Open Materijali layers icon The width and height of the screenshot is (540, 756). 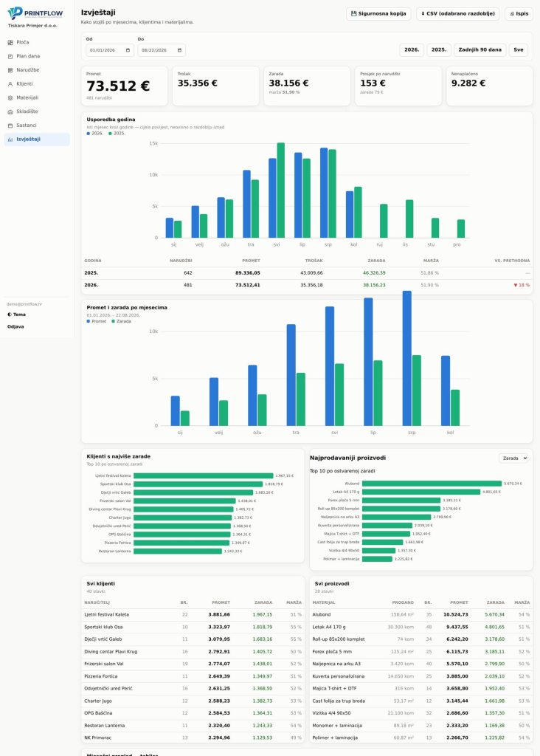[10, 98]
